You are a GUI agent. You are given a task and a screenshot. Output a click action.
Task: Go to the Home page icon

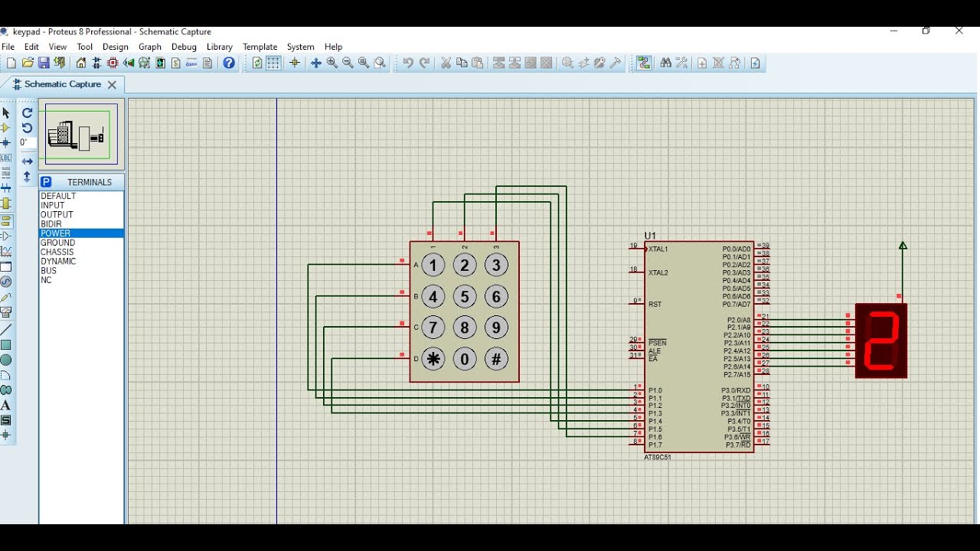81,63
